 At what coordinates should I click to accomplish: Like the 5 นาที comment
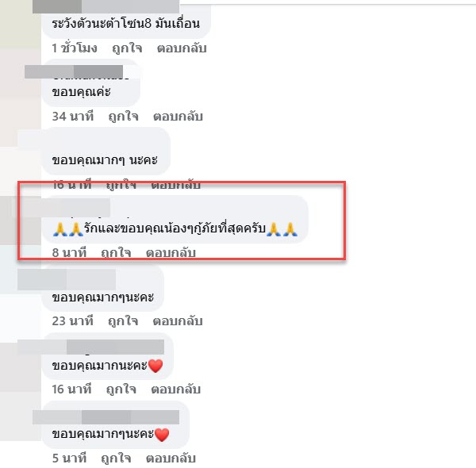(x=116, y=458)
